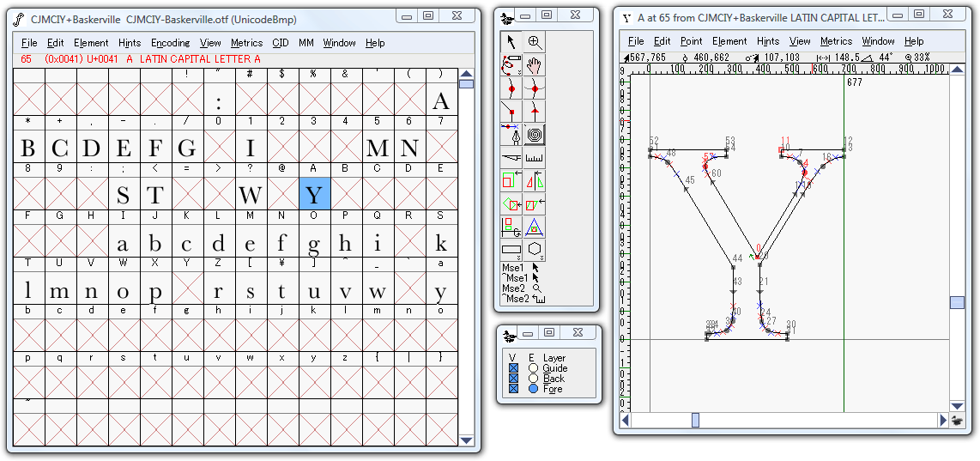Viewport: 980px width, 461px height.
Task: Click font view scroll down arrow
Action: pyautogui.click(x=466, y=440)
